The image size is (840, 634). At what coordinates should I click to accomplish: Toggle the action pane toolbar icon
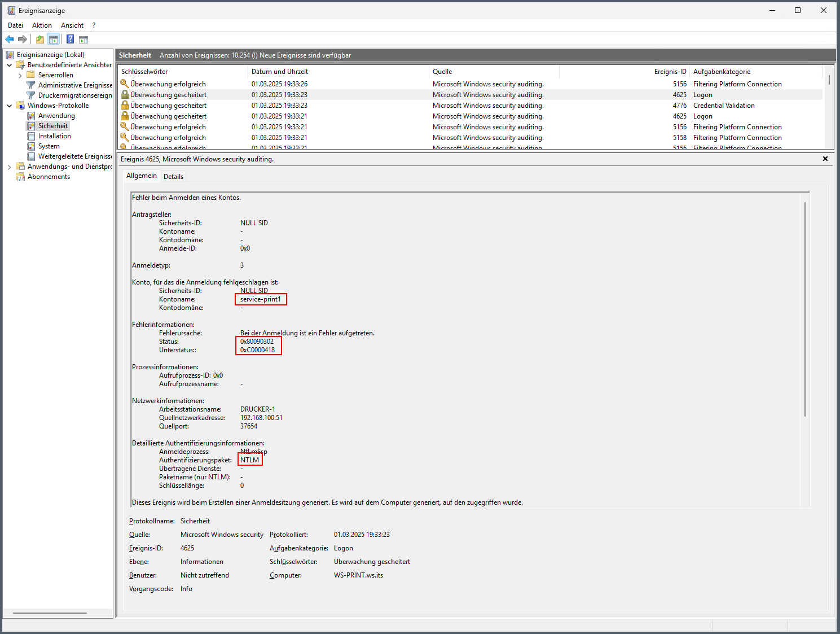pos(83,39)
